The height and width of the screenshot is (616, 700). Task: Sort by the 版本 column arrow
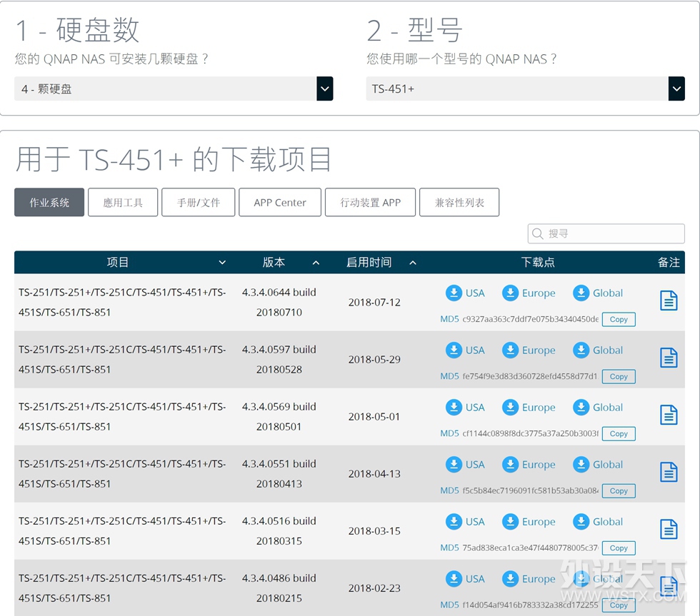pos(316,263)
